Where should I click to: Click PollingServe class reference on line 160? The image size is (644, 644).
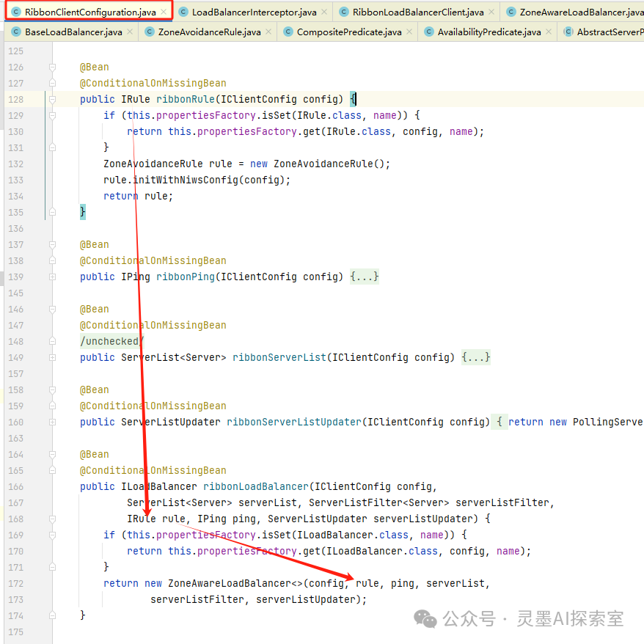tap(607, 422)
